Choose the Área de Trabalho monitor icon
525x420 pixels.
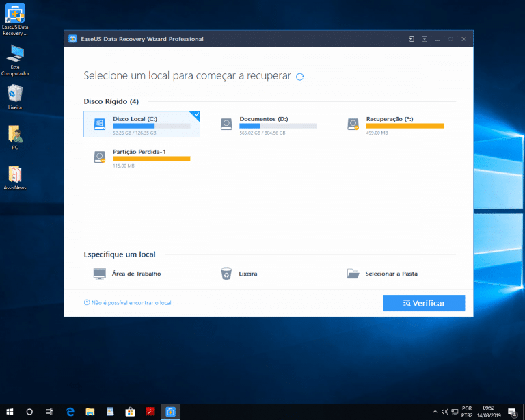tap(99, 274)
